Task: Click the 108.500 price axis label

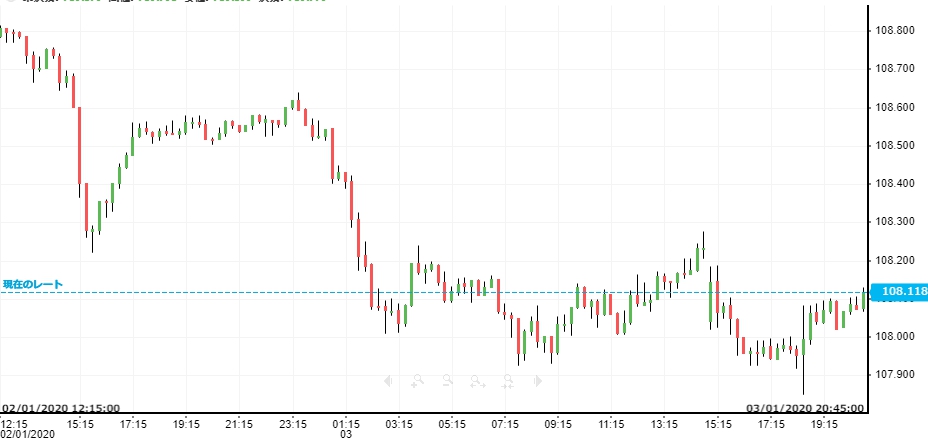Action: tap(894, 146)
